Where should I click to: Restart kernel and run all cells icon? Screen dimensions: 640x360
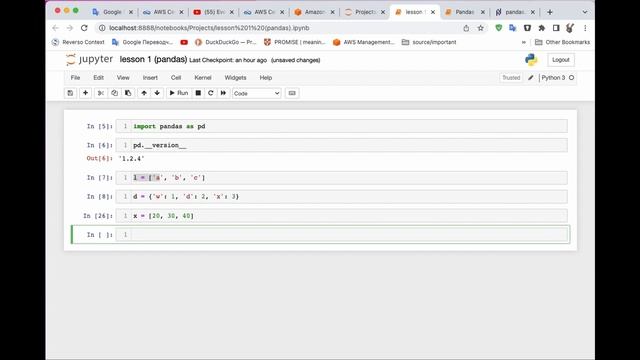click(223, 93)
